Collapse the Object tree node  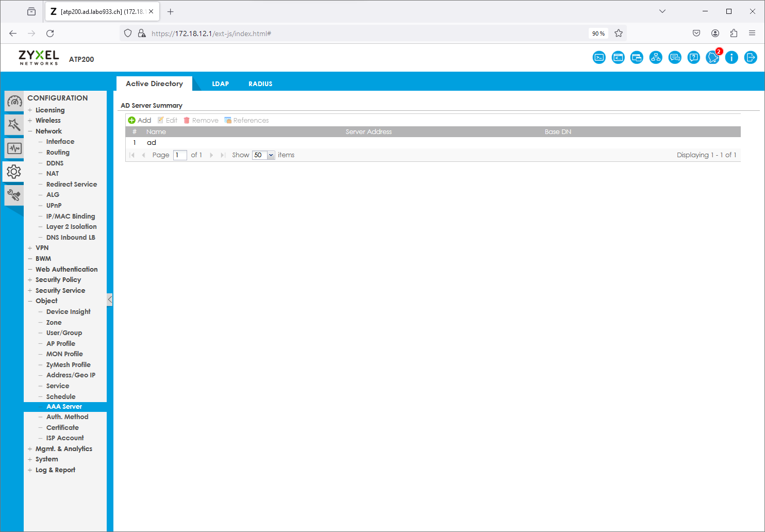tap(30, 301)
